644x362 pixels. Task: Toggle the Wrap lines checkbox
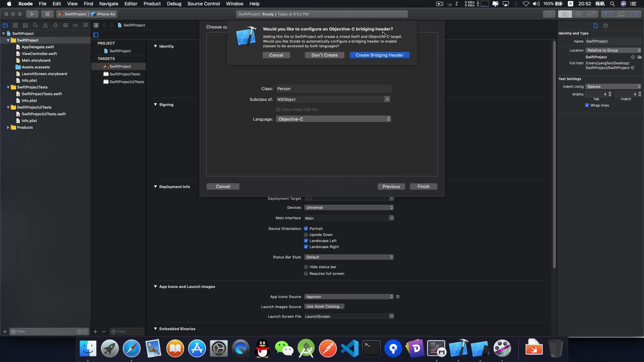click(587, 105)
